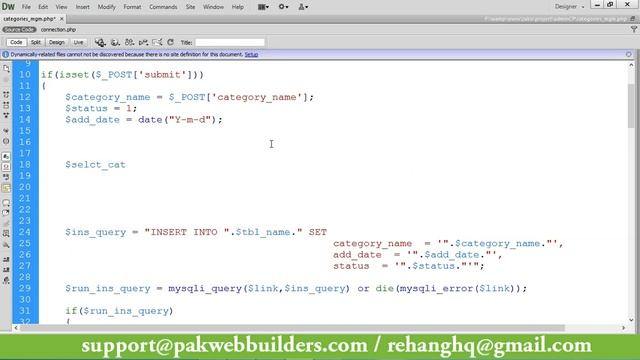The image size is (640, 360).
Task: Open the Format menu
Action: (x=132, y=7)
